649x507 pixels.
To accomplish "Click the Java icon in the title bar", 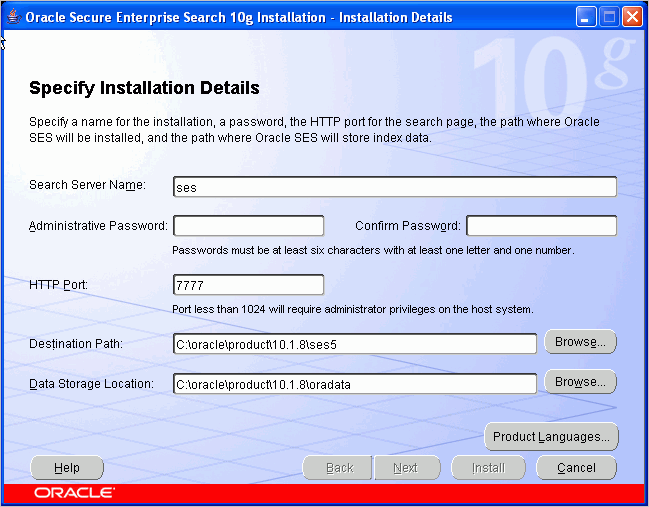I will (x=14, y=17).
